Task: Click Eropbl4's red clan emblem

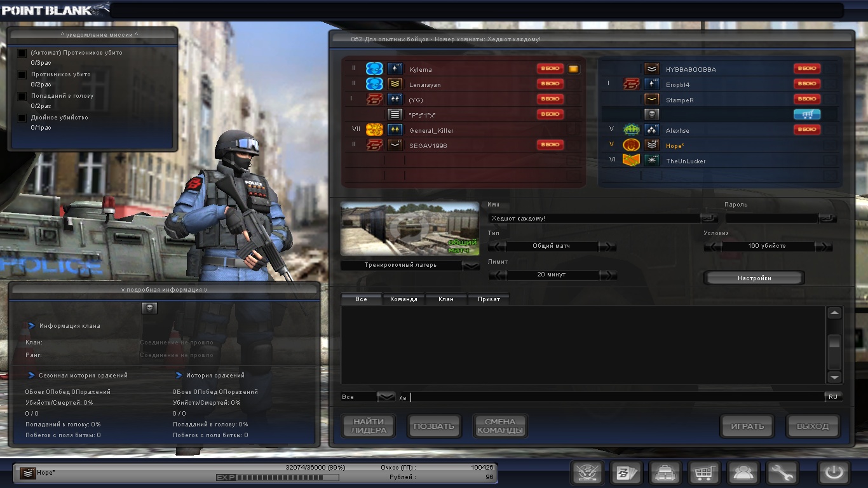Action: [631, 84]
